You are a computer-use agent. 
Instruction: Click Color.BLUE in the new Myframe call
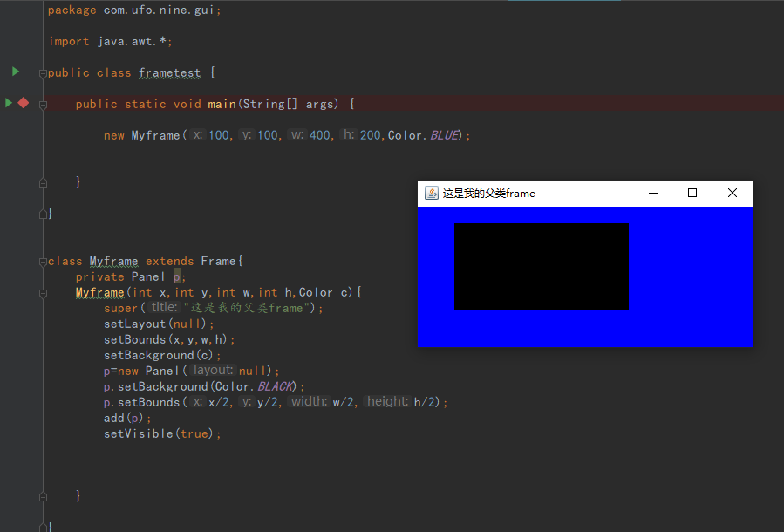coord(424,135)
